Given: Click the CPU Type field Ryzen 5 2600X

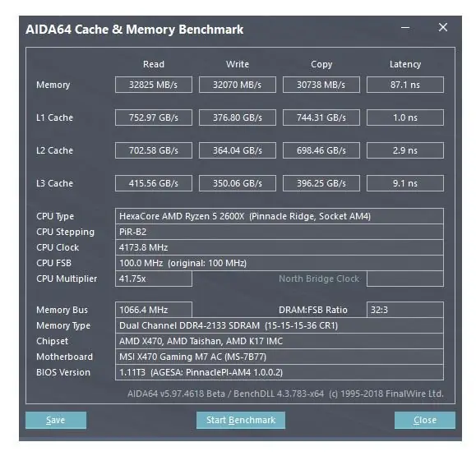Looking at the screenshot, I should [280, 216].
